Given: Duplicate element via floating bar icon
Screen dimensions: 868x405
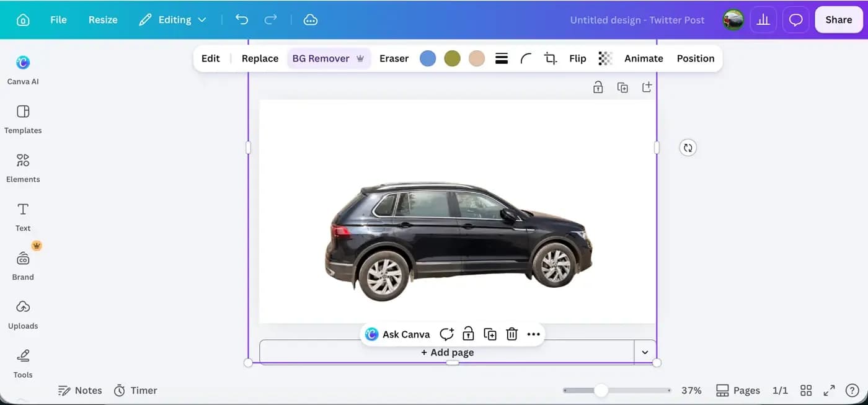Looking at the screenshot, I should (490, 334).
